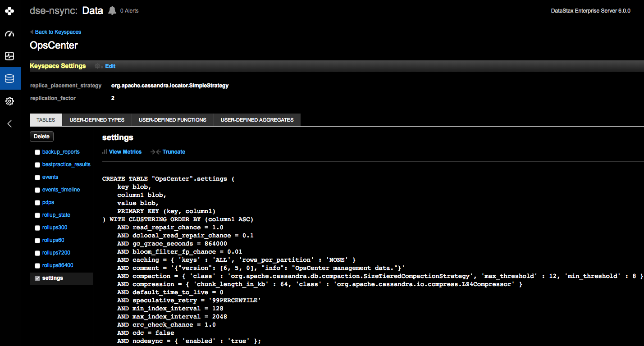
Task: Click the gear icon beside Edit
Action: (98, 66)
